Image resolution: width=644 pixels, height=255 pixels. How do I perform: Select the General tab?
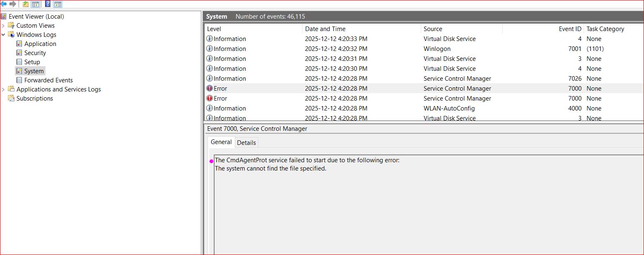pyautogui.click(x=221, y=142)
